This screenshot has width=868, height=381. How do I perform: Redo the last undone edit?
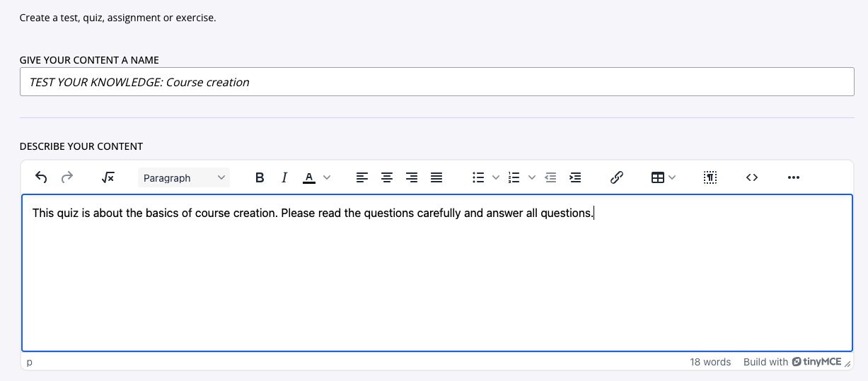pos(67,177)
